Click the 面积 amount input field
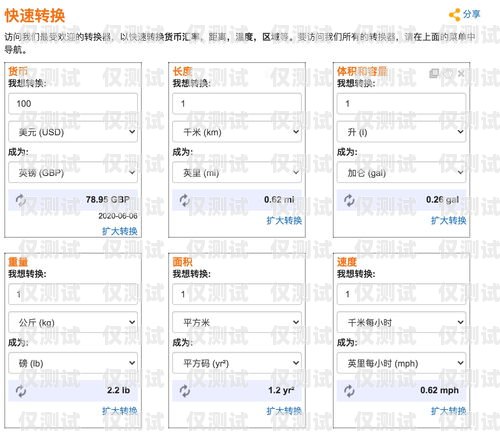The width and height of the screenshot is (500, 439). click(x=237, y=294)
